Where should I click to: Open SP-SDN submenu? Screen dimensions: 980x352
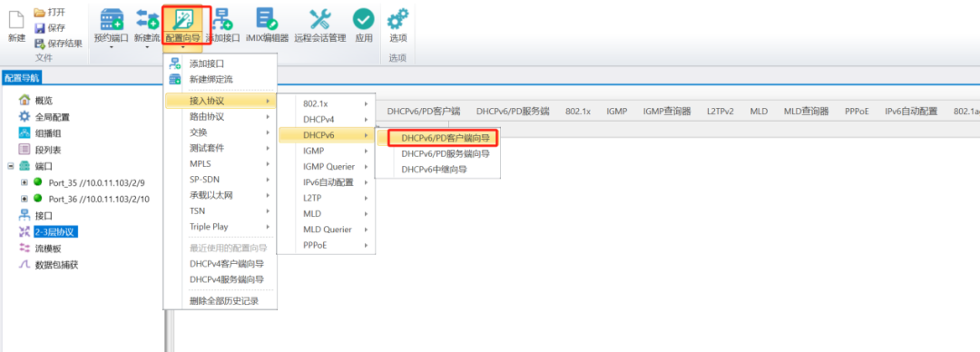click(220, 180)
